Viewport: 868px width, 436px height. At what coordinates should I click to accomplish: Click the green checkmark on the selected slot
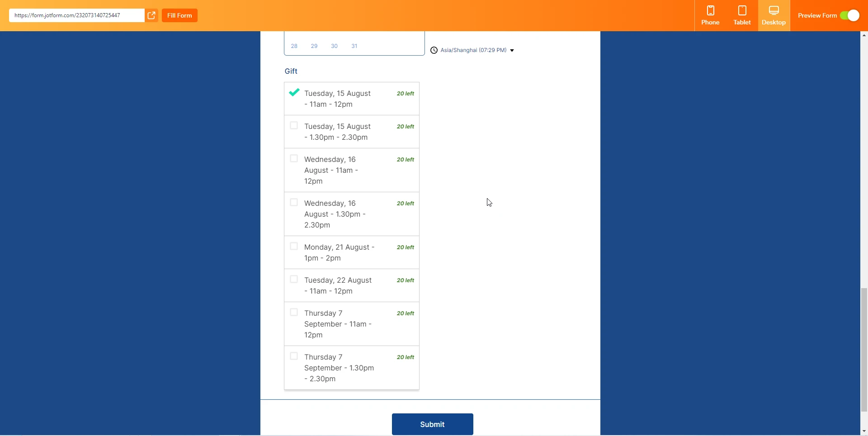294,92
